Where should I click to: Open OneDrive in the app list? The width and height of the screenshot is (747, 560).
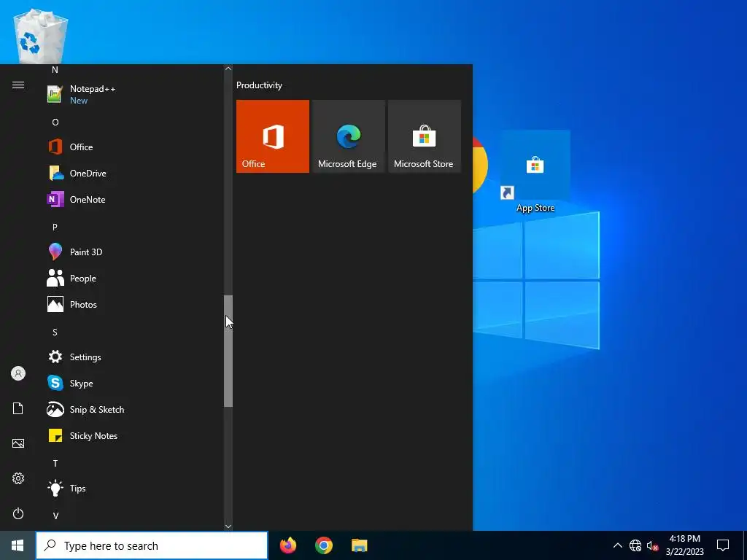click(x=133, y=173)
